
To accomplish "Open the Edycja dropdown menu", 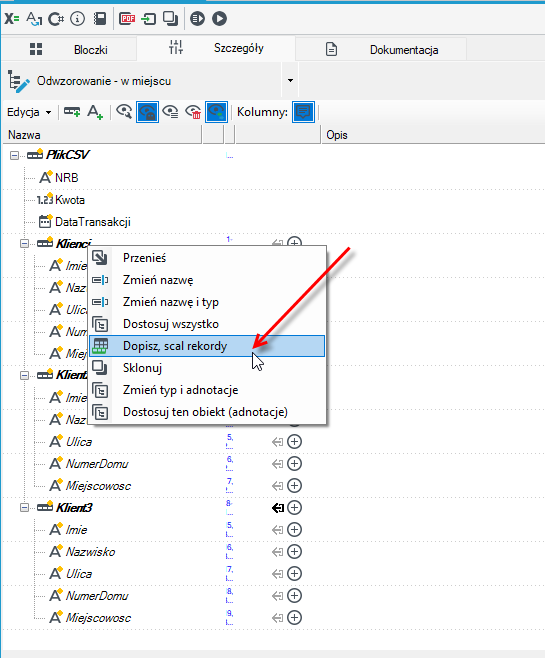I will click(29, 112).
